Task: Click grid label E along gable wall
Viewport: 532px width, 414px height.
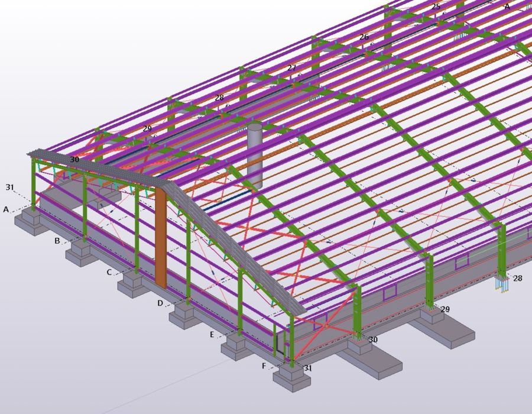Action: (x=212, y=335)
